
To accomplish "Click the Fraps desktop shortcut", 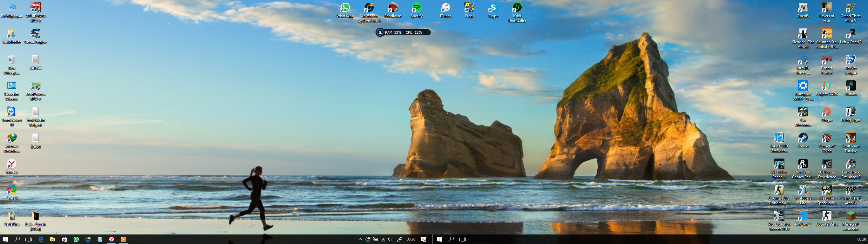I will (469, 10).
